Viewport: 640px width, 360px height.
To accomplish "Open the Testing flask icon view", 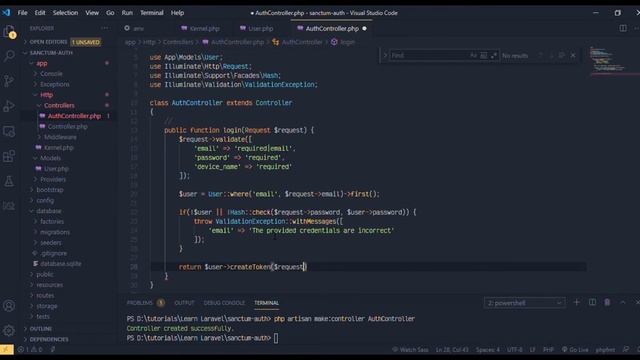I will (x=9, y=181).
